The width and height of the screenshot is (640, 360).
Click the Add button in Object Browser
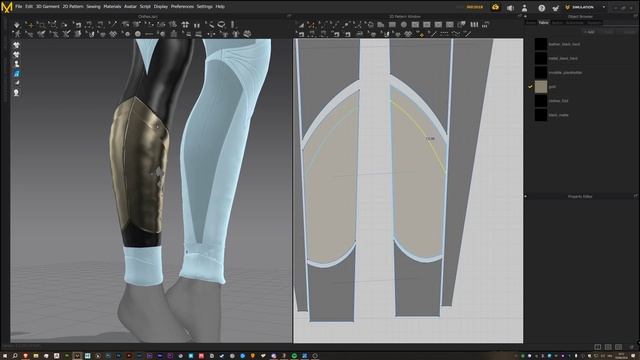(x=589, y=32)
